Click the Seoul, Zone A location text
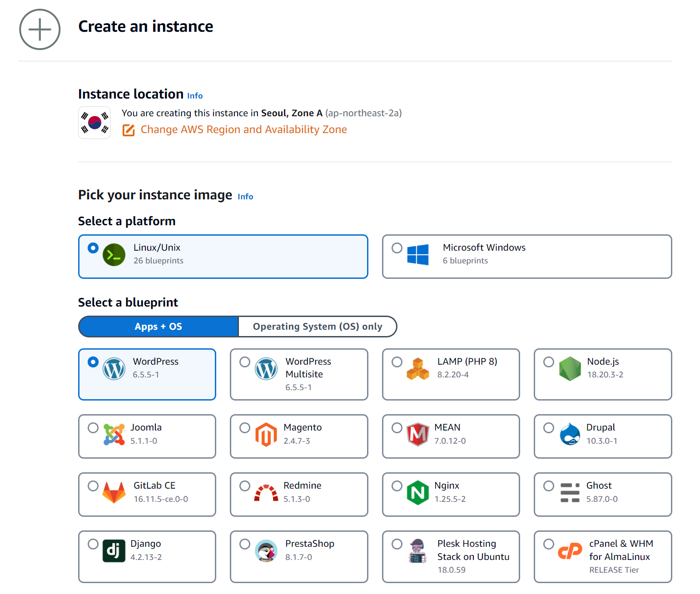Viewport: 700px width, 594px height. (292, 113)
